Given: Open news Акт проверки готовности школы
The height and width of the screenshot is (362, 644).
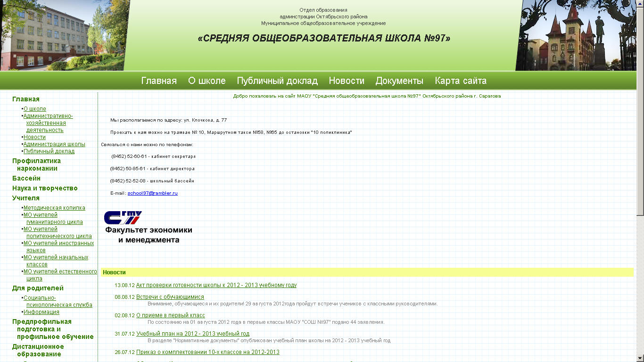Looking at the screenshot, I should (216, 285).
